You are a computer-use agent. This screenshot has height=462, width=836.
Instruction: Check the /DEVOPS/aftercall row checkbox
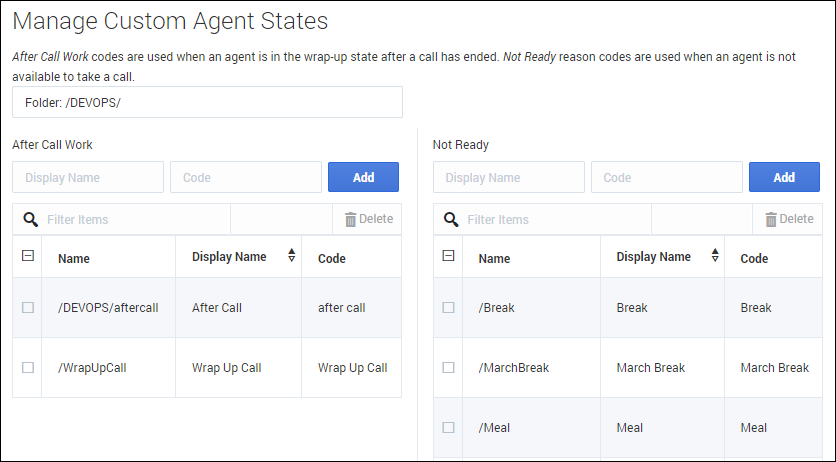[28, 308]
